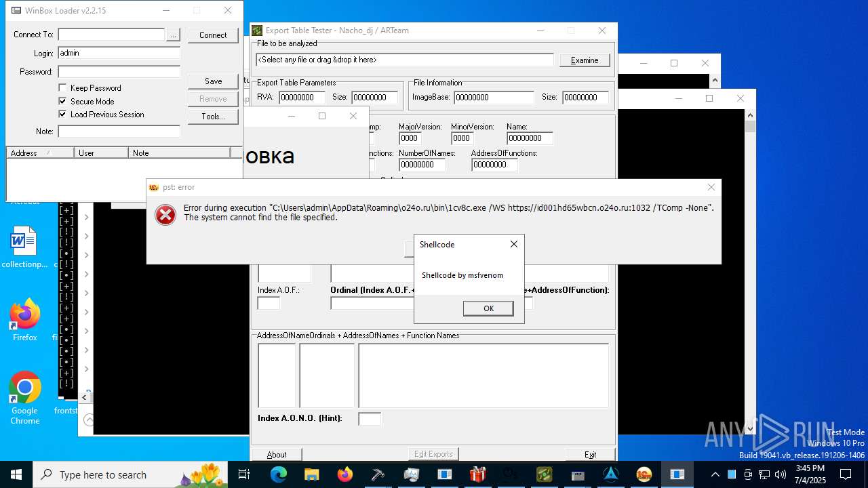
Task: Open the Google Chrome desktop shortcut
Action: tap(24, 399)
